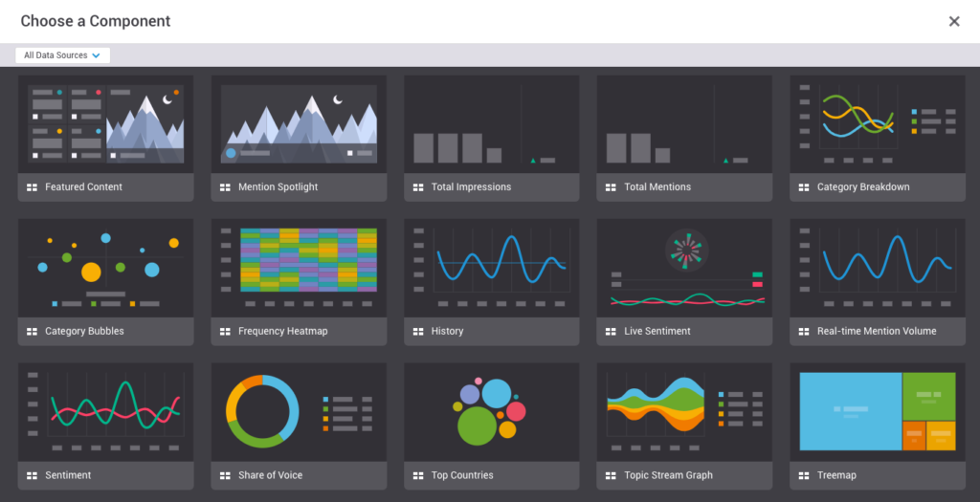Click the grid icon beside History
The image size is (980, 502).
418,332
